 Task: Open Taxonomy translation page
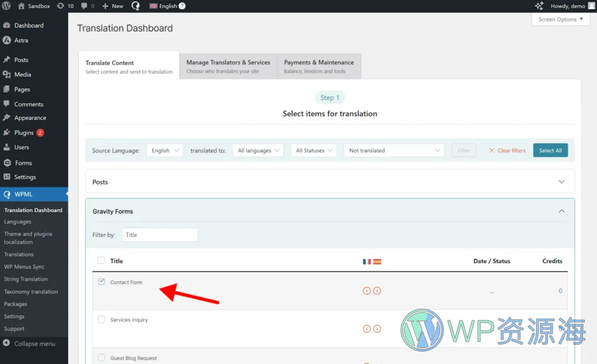(31, 292)
